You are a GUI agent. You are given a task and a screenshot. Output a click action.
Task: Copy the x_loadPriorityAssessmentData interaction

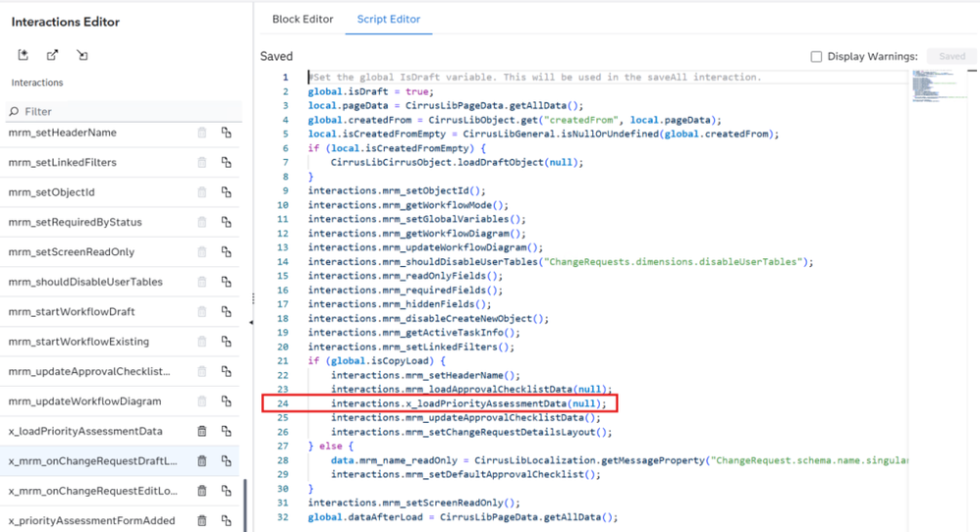tap(226, 431)
